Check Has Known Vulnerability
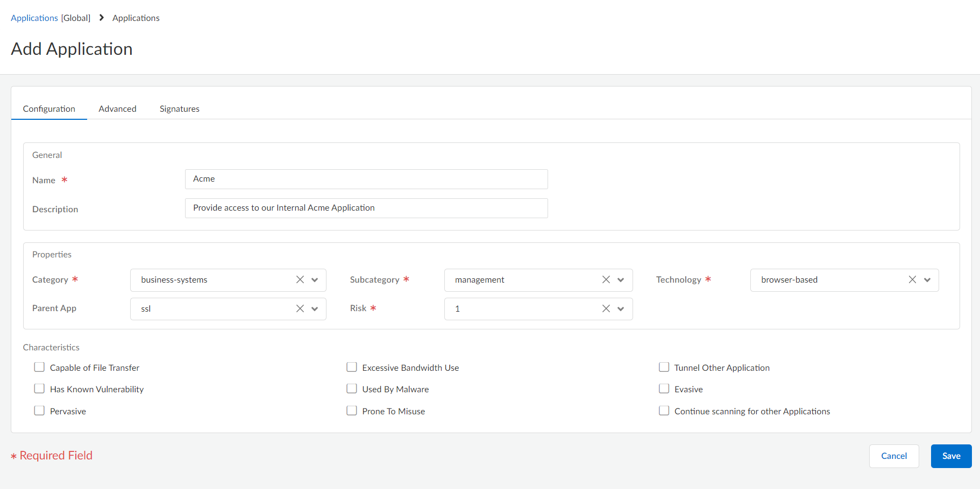Screen dimensions: 980x489 click(x=39, y=388)
